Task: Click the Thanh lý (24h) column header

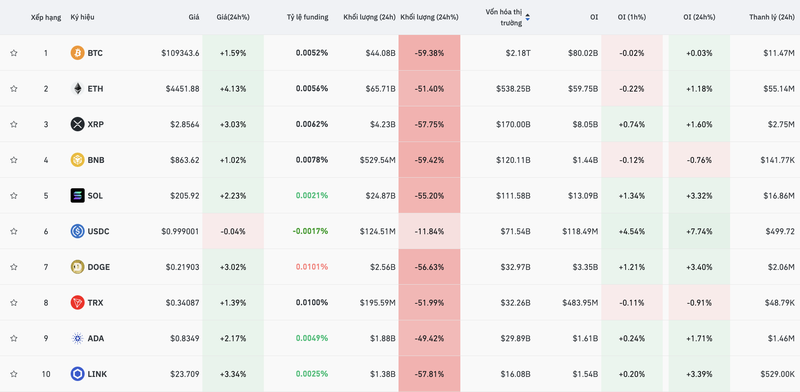Action: 772,17
